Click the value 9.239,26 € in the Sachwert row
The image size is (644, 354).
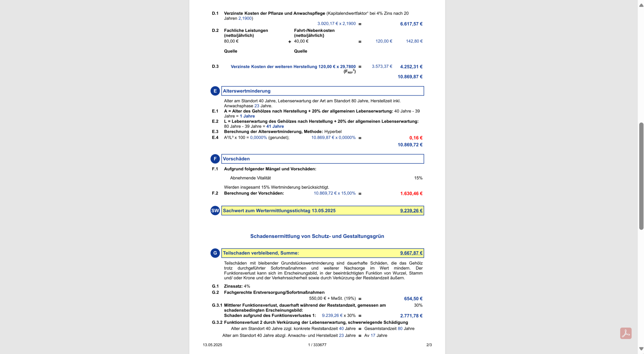(411, 211)
